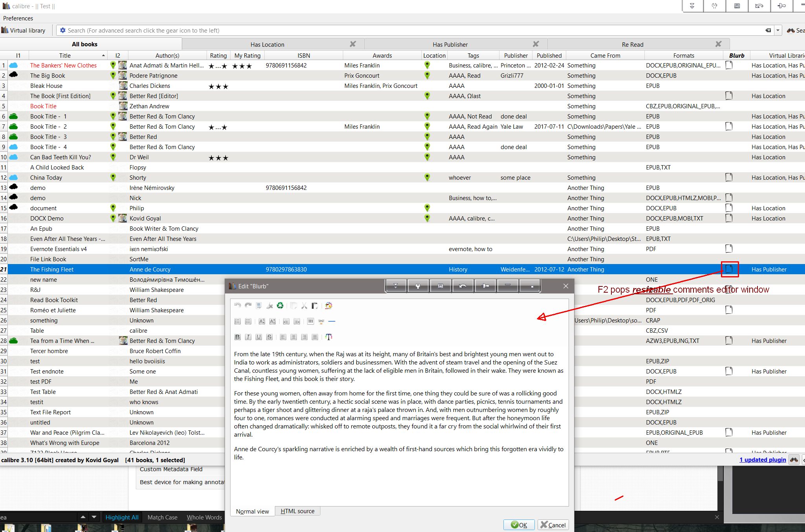Open the Virtual library menu
The width and height of the screenshot is (805, 532).
24,30
